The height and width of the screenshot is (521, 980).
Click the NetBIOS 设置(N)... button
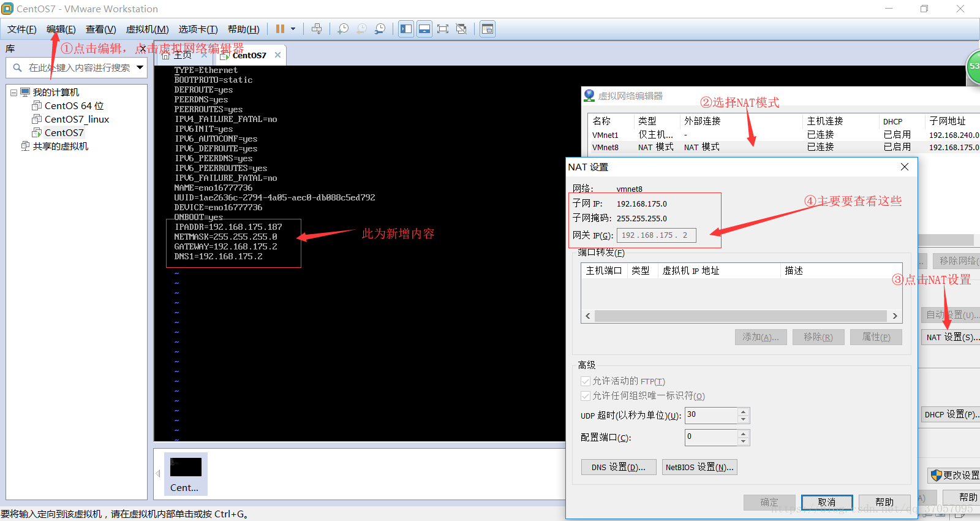[x=699, y=467]
